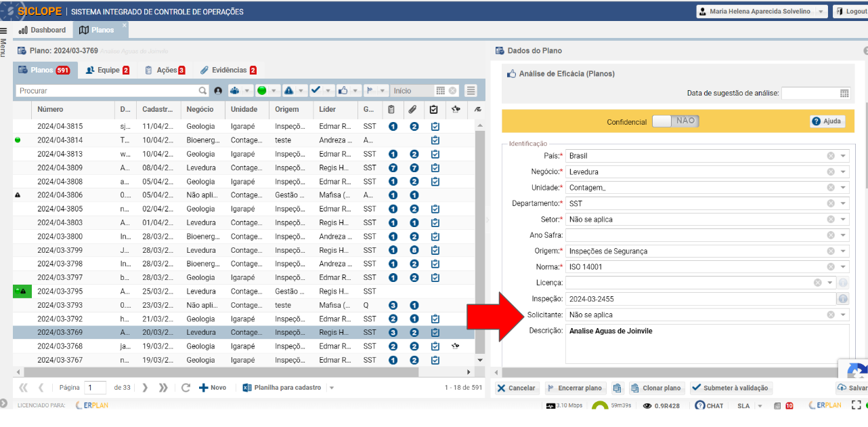The height and width of the screenshot is (427, 868).
Task: Open dropdown next to green status filter
Action: click(x=274, y=91)
